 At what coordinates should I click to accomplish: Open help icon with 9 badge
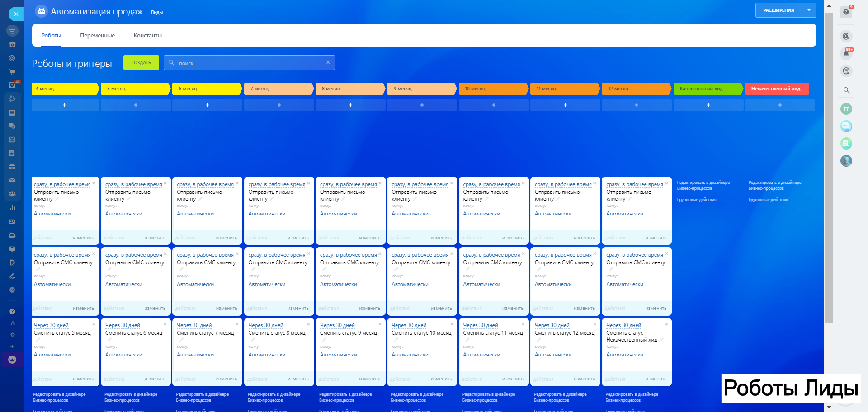pyautogui.click(x=846, y=12)
